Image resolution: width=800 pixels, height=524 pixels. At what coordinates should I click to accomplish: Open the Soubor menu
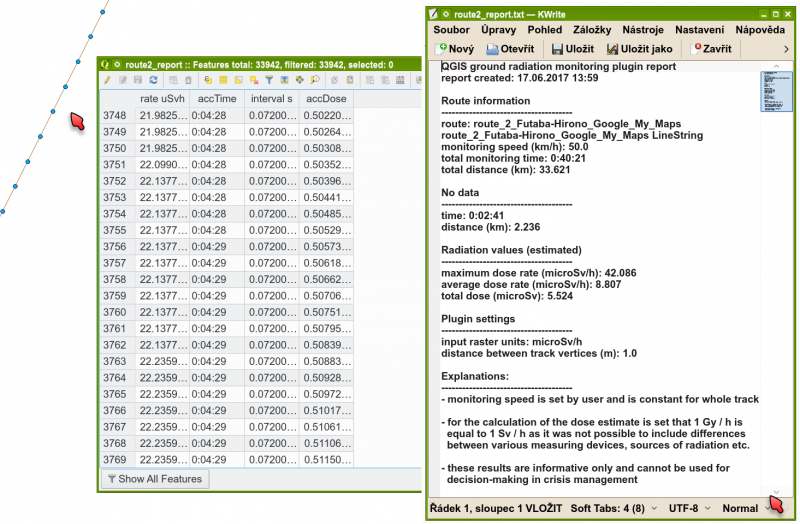pyautogui.click(x=451, y=30)
